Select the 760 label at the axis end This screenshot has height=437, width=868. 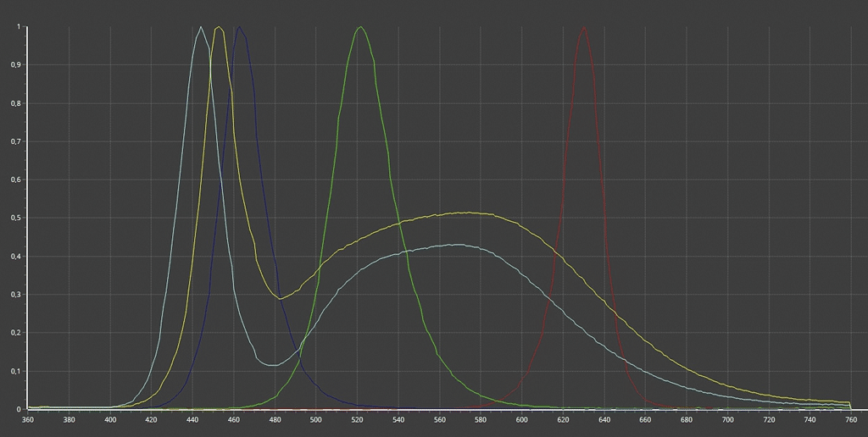click(x=850, y=419)
